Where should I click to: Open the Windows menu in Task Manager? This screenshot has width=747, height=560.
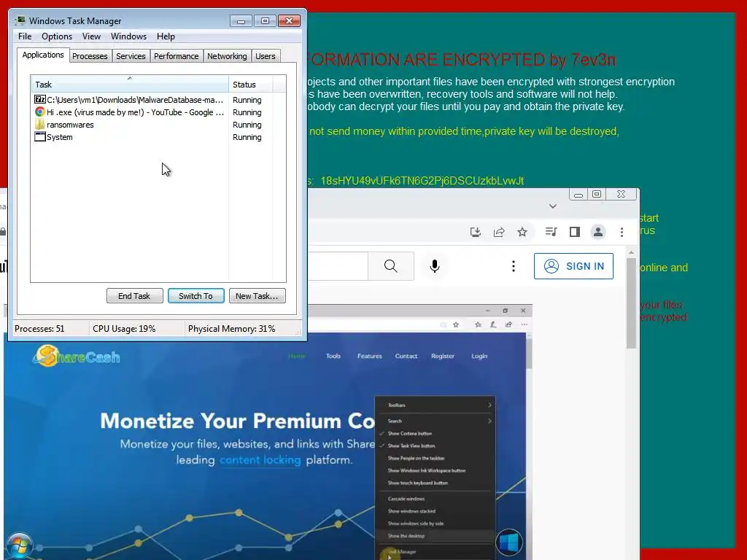coord(128,36)
